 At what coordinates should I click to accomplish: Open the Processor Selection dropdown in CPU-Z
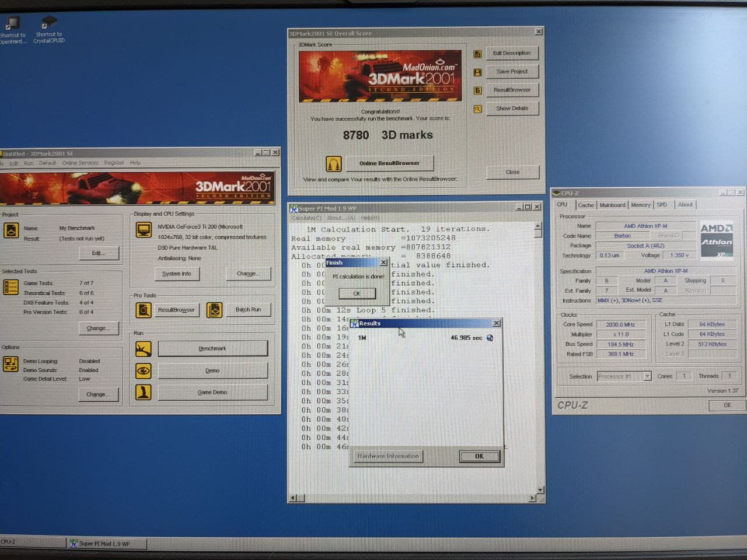pyautogui.click(x=624, y=376)
